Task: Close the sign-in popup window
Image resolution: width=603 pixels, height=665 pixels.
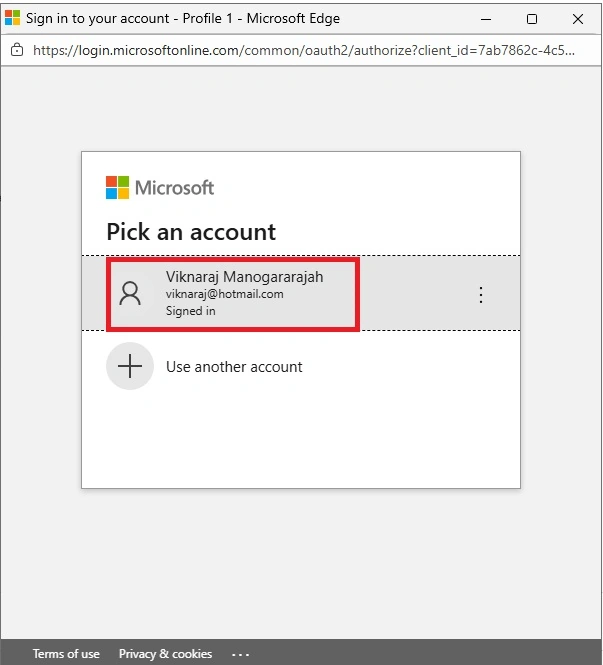Action: pos(578,19)
